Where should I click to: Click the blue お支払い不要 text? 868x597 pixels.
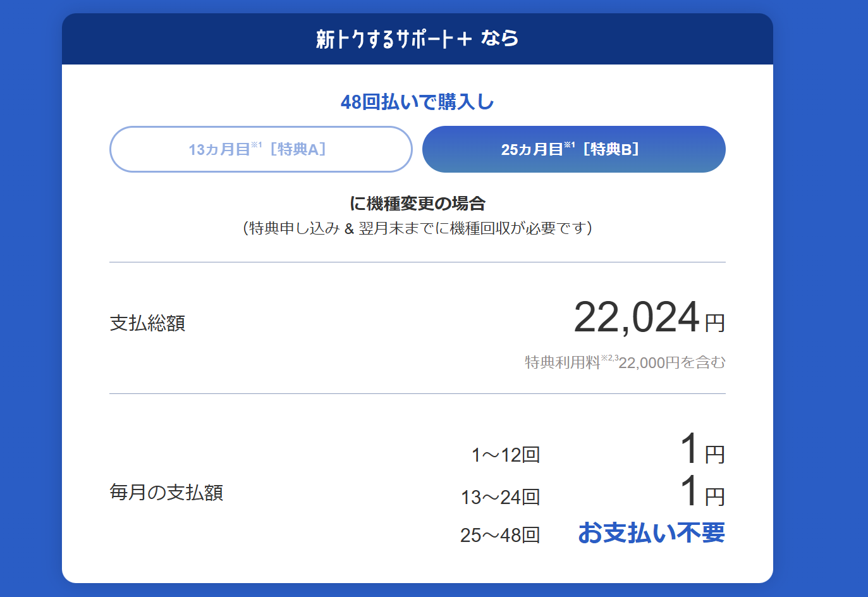pyautogui.click(x=651, y=533)
